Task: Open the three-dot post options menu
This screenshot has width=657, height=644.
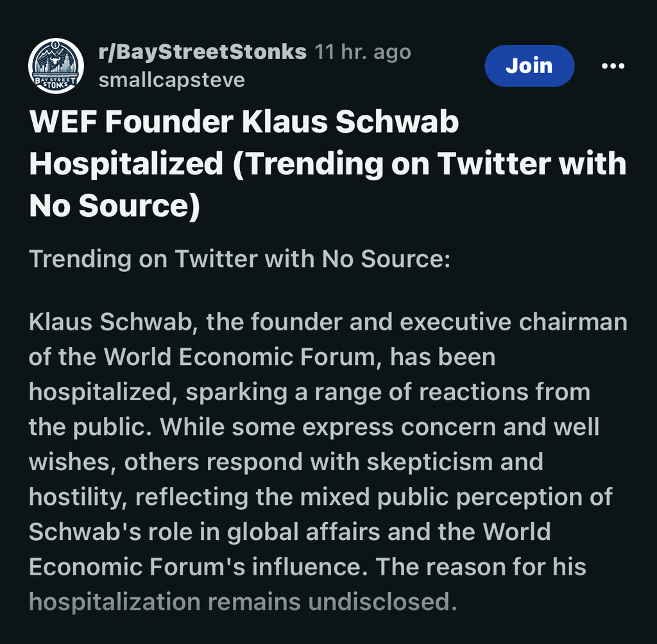Action: point(613,66)
